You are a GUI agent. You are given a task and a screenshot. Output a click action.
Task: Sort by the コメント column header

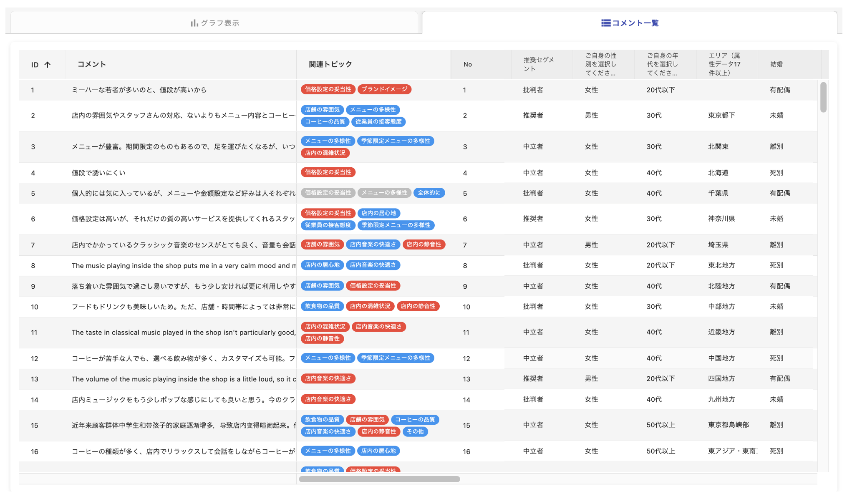pyautogui.click(x=92, y=64)
